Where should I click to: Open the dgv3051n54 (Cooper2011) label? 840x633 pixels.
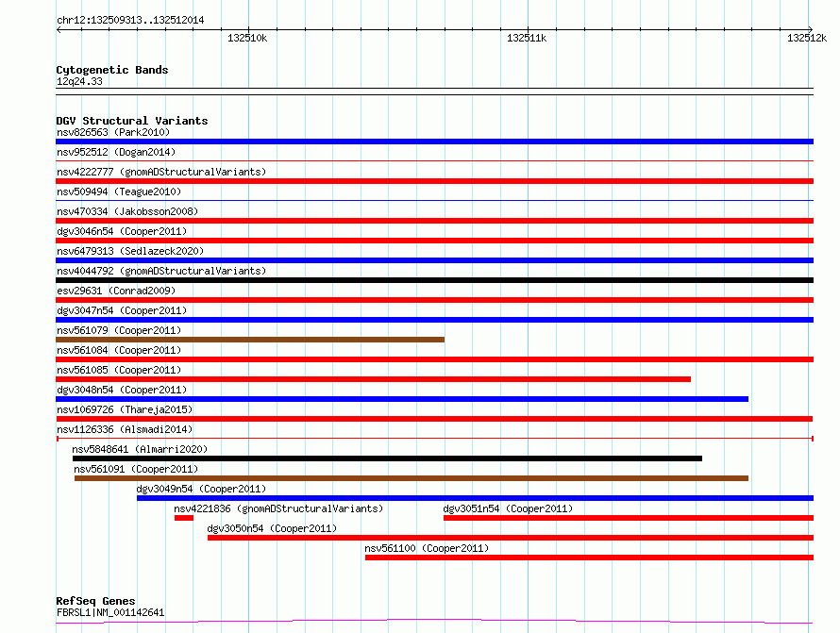click(508, 508)
